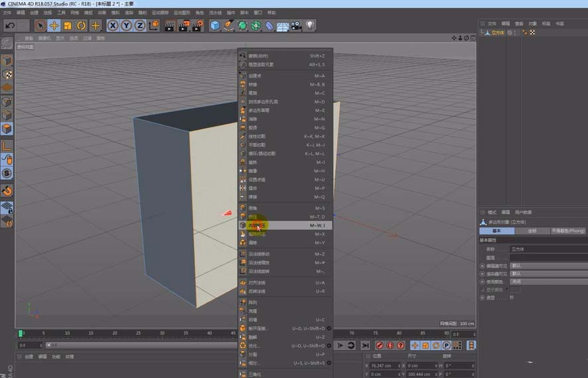This screenshot has height=378, width=588.
Task: Select the Rotate tool in the top toolbar
Action: (82, 26)
